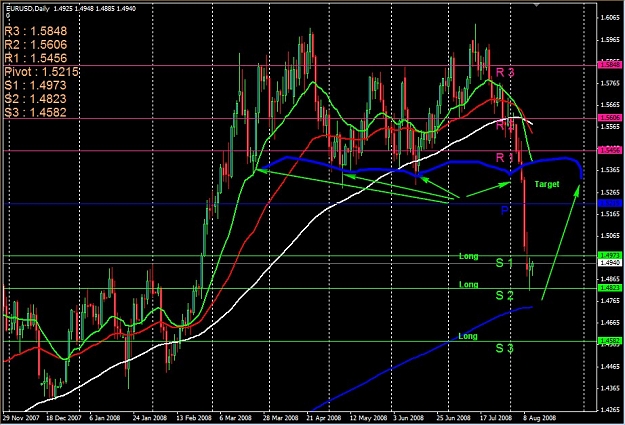
Task: Click 1.5565 on the price axis
Action: [x=610, y=126]
